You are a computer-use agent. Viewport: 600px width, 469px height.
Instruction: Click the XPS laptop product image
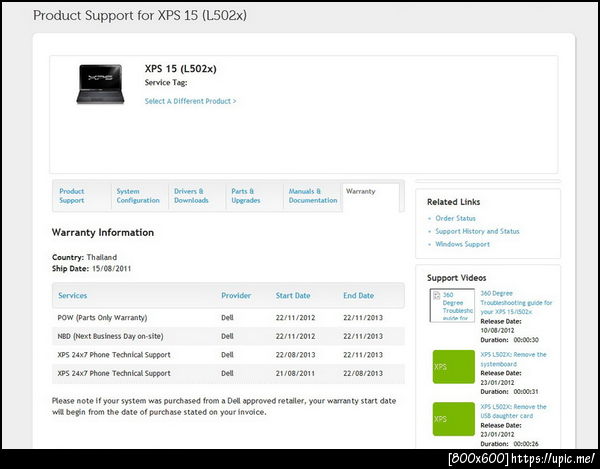point(100,84)
